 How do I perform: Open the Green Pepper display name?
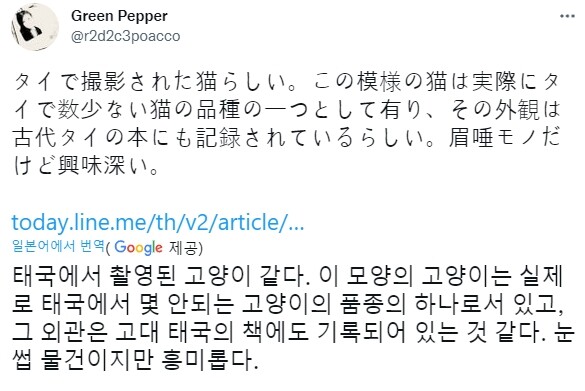click(x=119, y=16)
